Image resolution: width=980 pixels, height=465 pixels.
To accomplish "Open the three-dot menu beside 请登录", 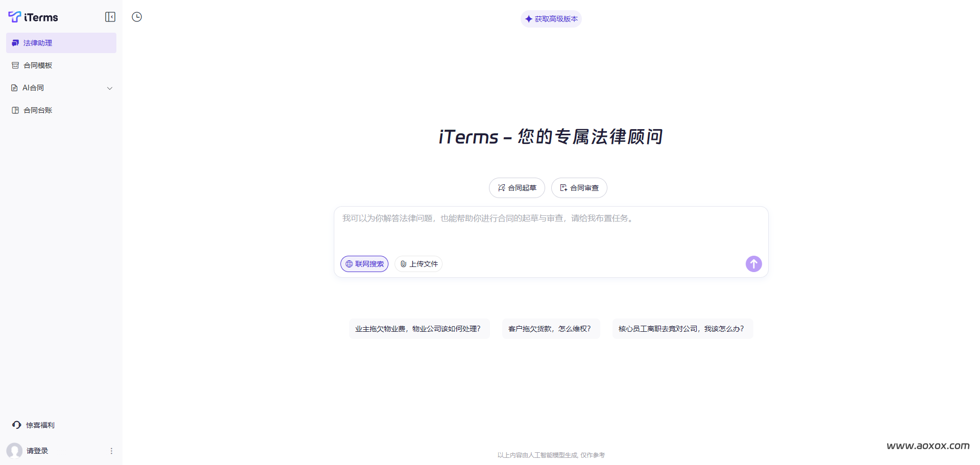I will coord(111,451).
